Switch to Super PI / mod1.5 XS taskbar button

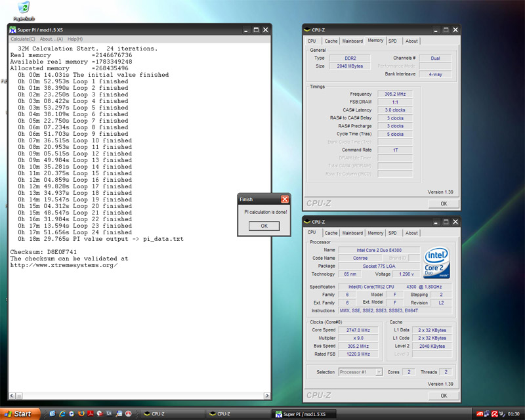[x=303, y=414]
